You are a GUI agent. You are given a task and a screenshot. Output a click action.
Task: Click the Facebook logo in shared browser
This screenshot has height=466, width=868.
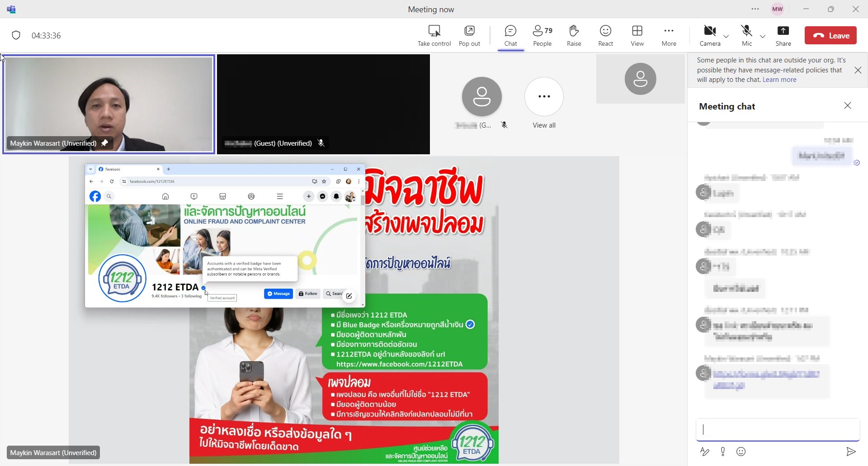point(95,196)
